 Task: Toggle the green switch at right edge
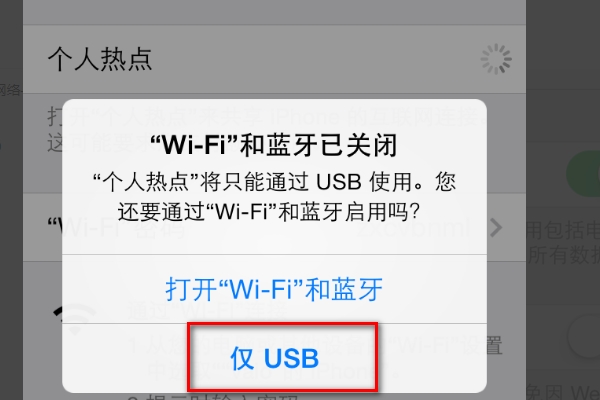(583, 174)
